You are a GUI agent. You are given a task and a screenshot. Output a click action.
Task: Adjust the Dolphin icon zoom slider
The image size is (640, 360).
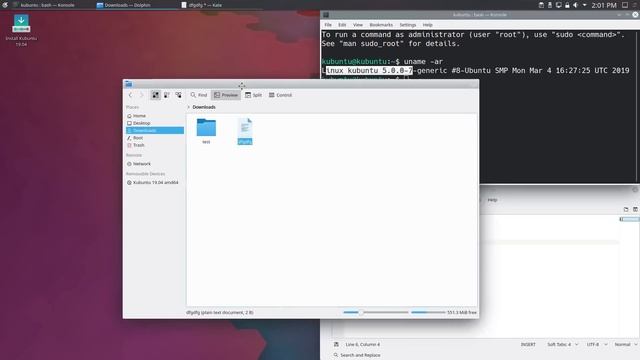click(x=376, y=312)
